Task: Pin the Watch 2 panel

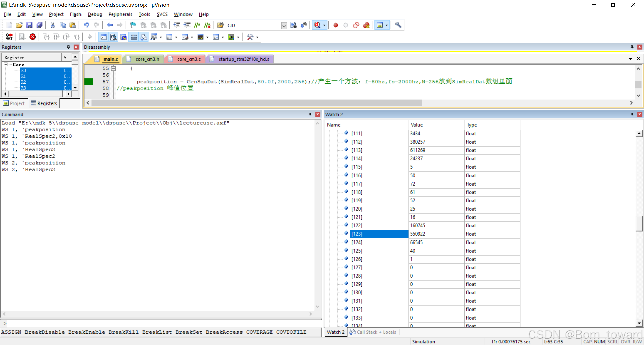Action: pyautogui.click(x=632, y=114)
